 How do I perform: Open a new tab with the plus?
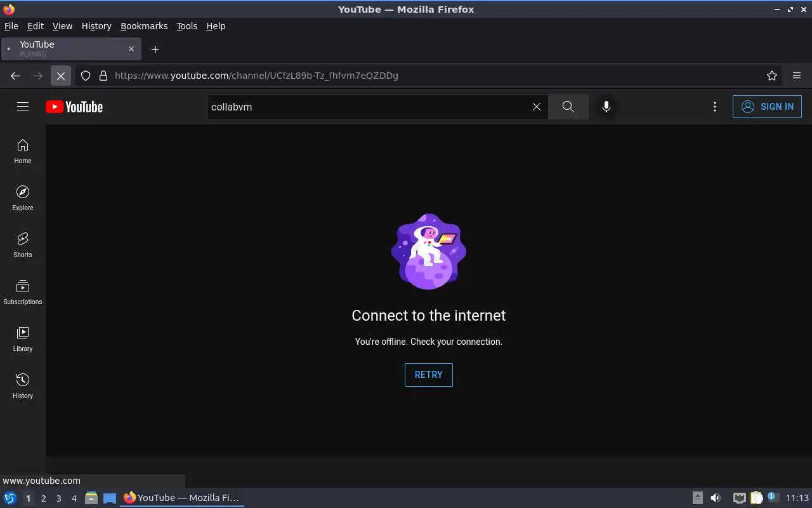(155, 49)
